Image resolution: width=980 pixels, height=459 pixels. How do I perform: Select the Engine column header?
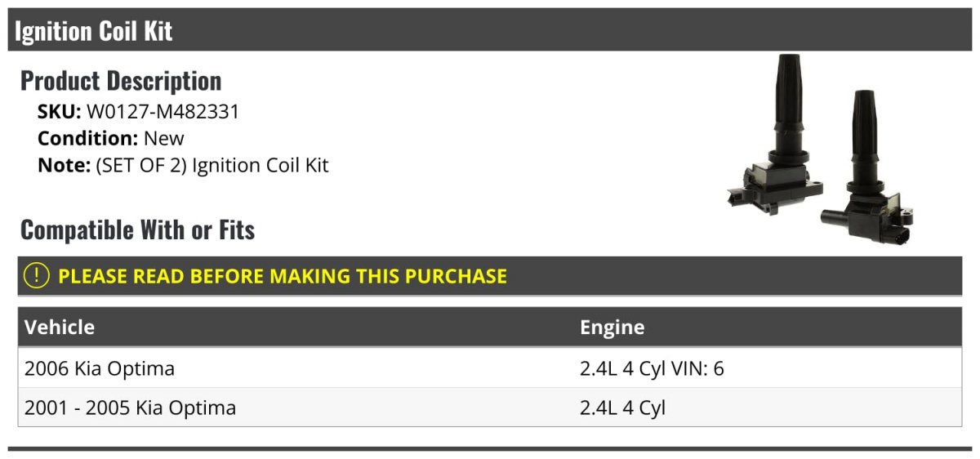612,328
